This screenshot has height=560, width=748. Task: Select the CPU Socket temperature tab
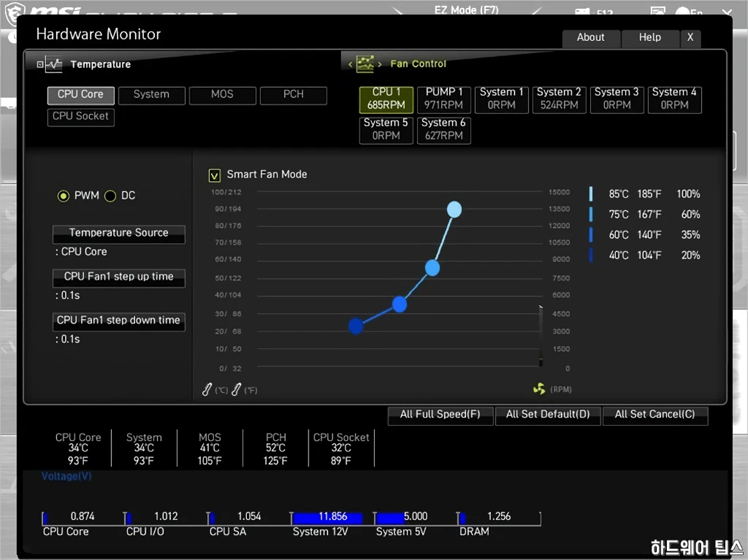(x=80, y=118)
